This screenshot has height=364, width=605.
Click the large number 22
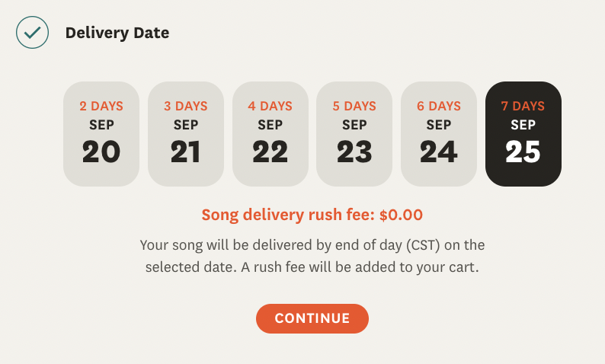click(x=270, y=152)
